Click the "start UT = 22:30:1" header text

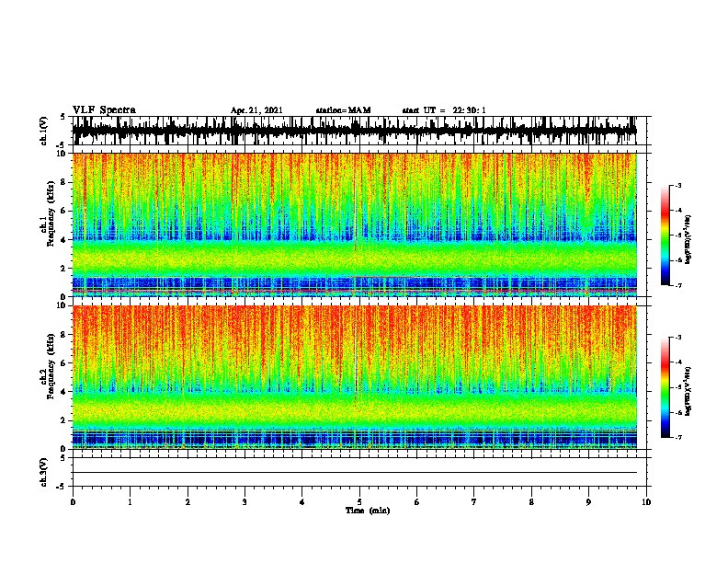(x=444, y=110)
